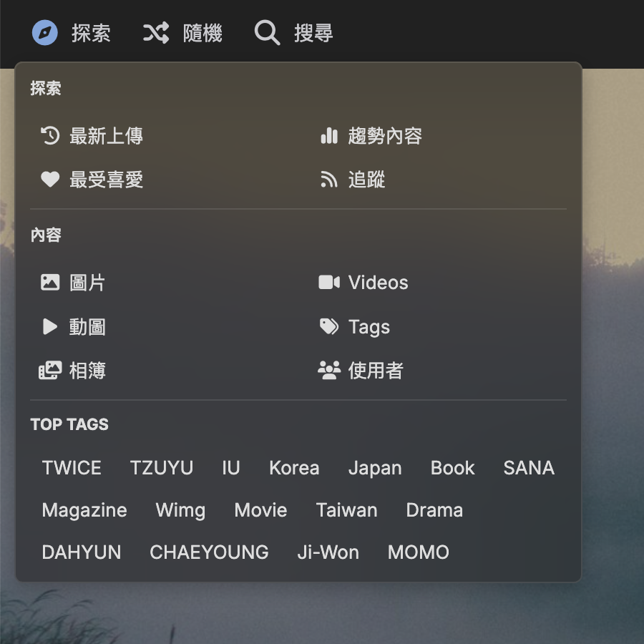This screenshot has height=644, width=644.
Task: Browse the Magazine tag
Action: pyautogui.click(x=84, y=510)
